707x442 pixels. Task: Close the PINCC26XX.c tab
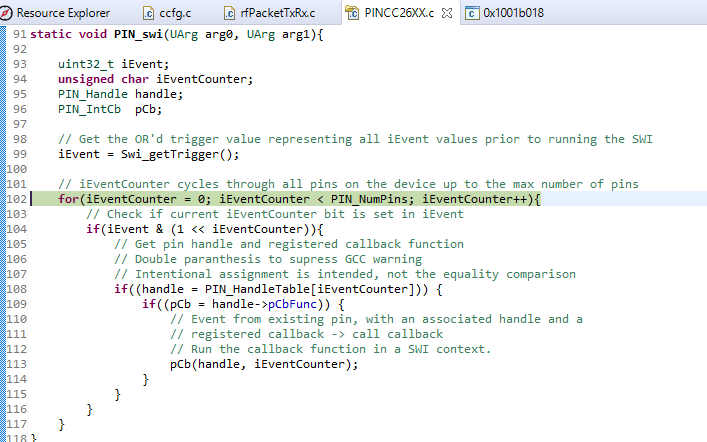[x=446, y=13]
